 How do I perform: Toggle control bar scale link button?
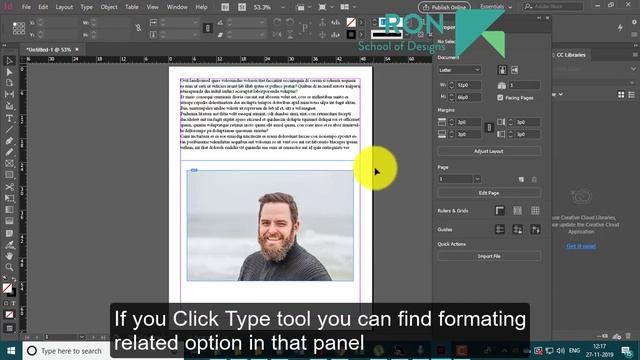point(207,28)
